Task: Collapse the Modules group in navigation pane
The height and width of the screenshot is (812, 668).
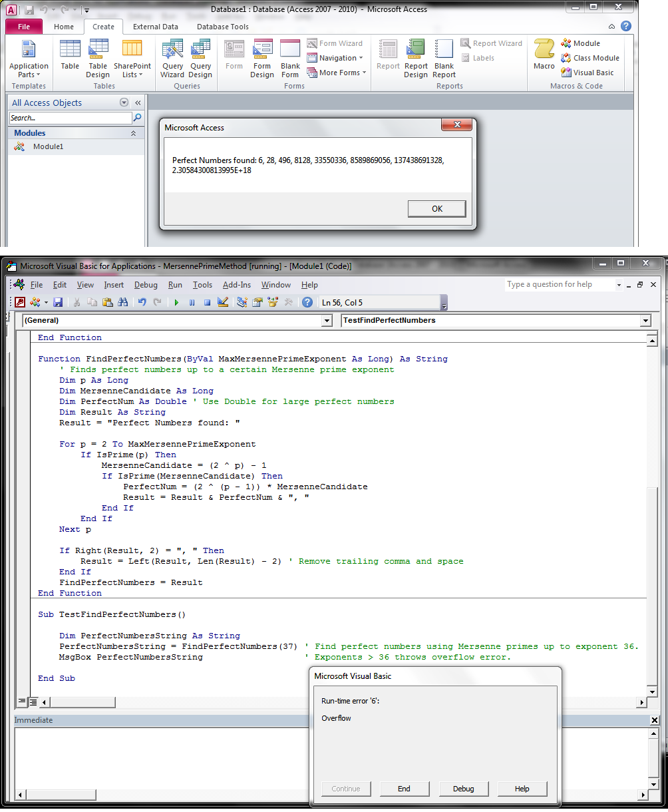Action: (133, 133)
